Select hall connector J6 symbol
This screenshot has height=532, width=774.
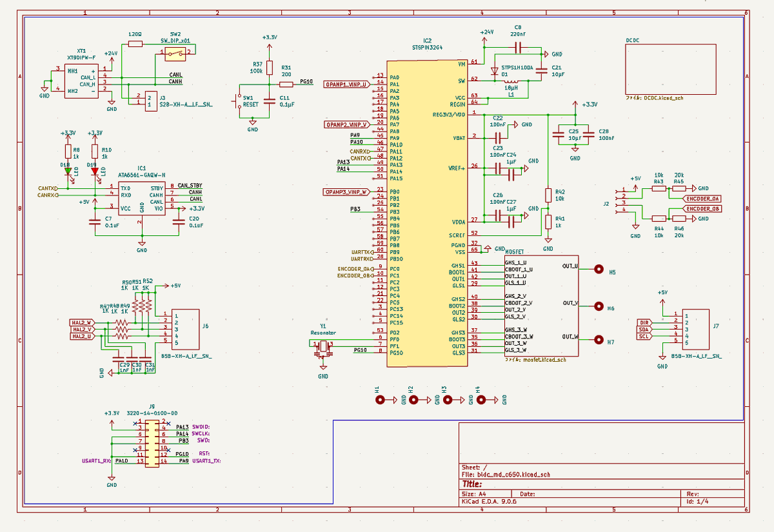point(184,329)
